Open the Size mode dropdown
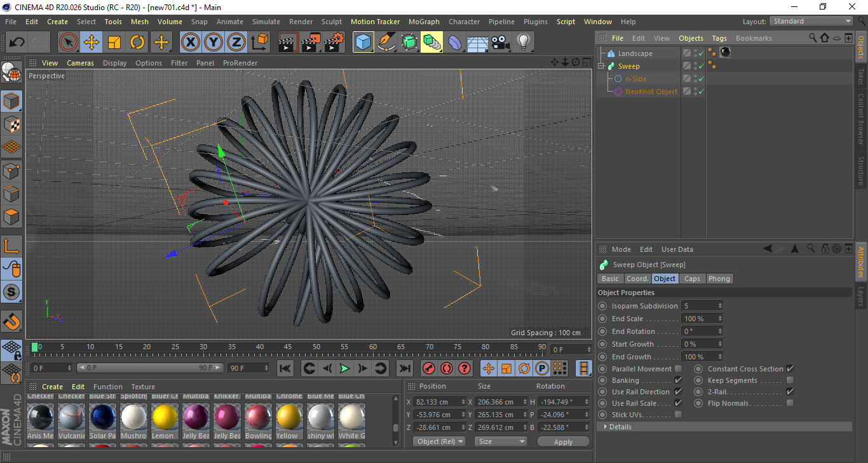 coord(502,441)
